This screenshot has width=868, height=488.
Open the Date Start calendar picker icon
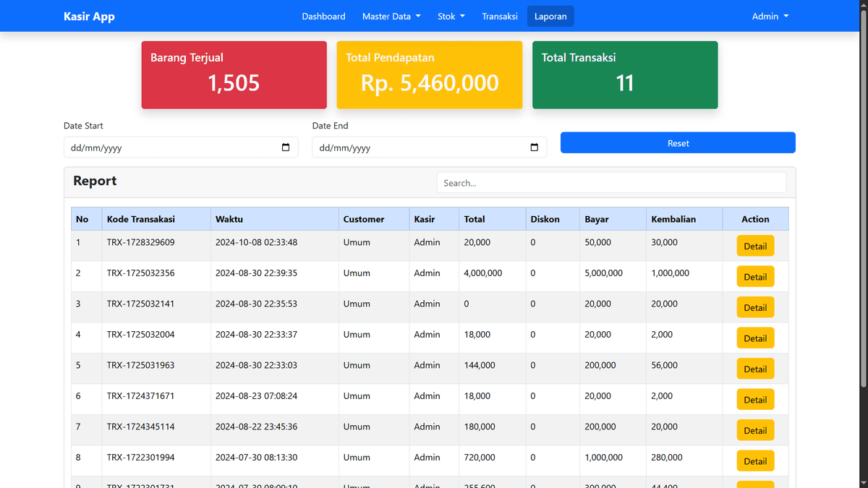(286, 147)
